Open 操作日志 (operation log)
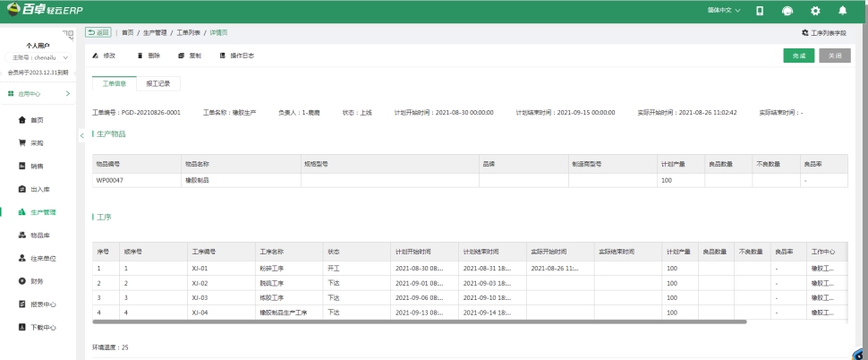This screenshot has height=360, width=868. 236,56
